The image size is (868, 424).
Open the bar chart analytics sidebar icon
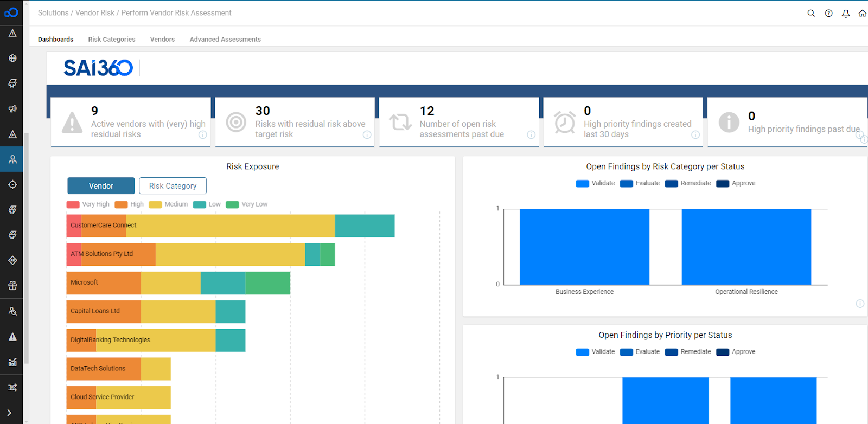click(12, 362)
